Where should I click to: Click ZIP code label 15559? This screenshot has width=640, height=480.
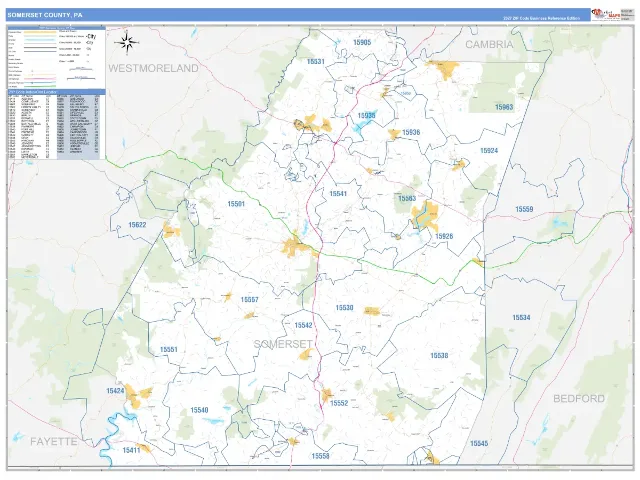[x=524, y=209]
